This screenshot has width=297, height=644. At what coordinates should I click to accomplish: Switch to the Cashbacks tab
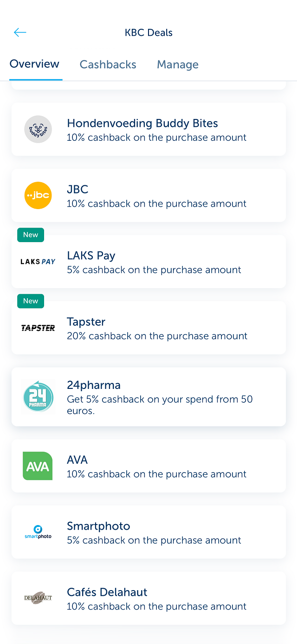[108, 65]
